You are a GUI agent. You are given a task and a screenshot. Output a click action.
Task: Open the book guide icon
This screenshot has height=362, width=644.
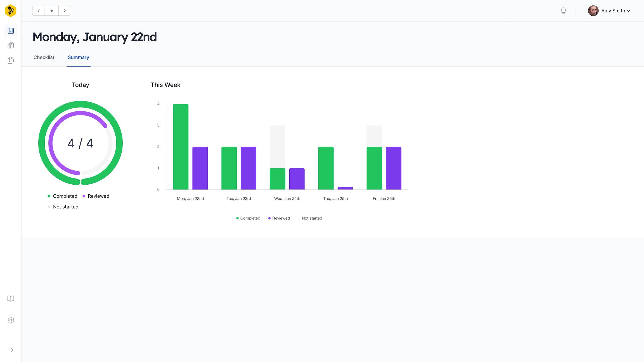point(11,299)
